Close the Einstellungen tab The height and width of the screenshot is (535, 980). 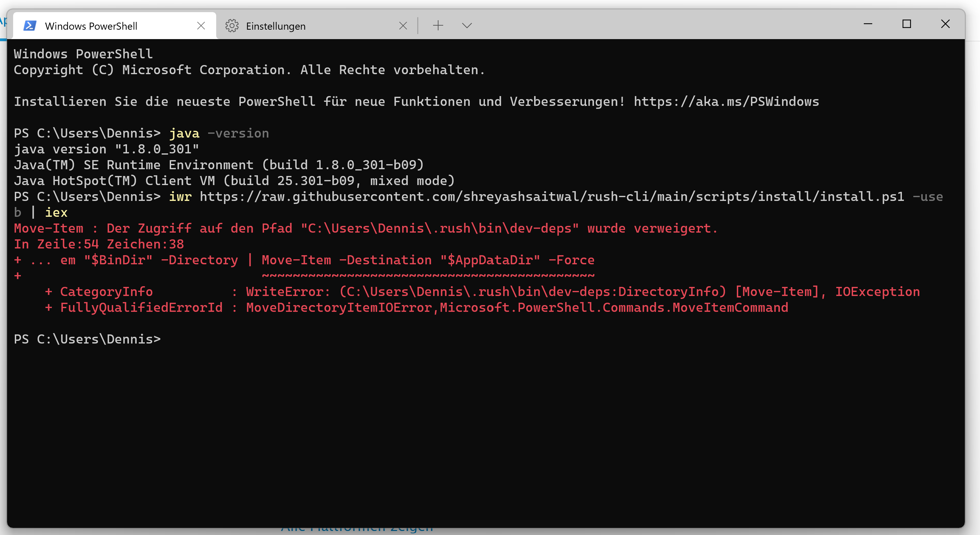[x=403, y=26]
